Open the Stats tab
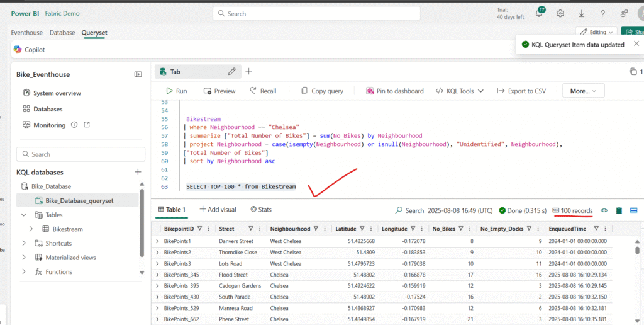The image size is (644, 325). 261,210
